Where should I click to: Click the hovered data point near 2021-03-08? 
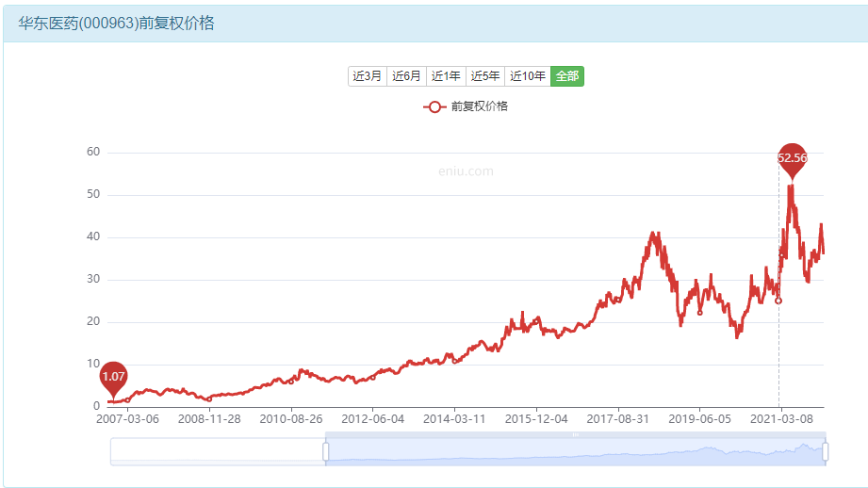pyautogui.click(x=778, y=301)
